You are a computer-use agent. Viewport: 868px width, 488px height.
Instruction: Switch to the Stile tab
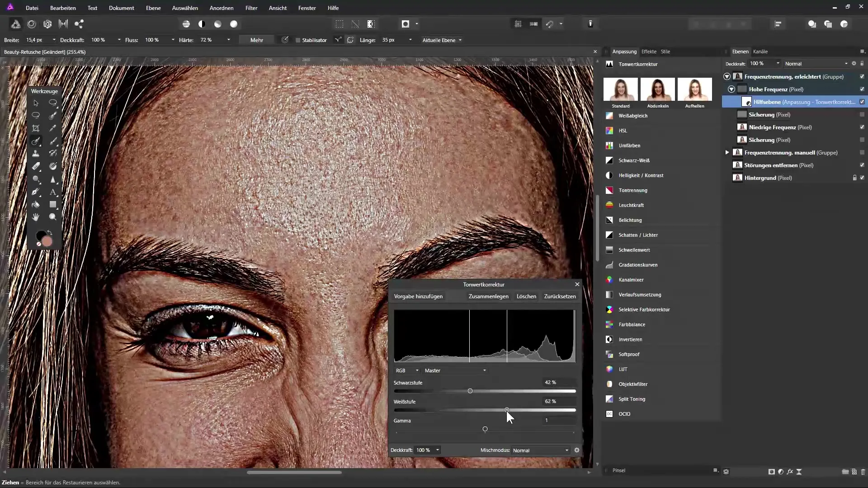click(x=665, y=52)
